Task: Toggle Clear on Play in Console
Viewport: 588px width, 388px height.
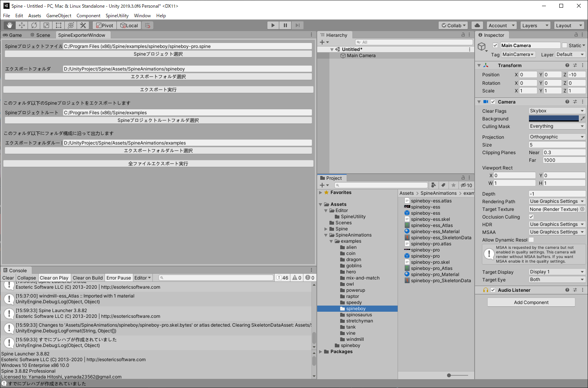Action: (x=54, y=278)
